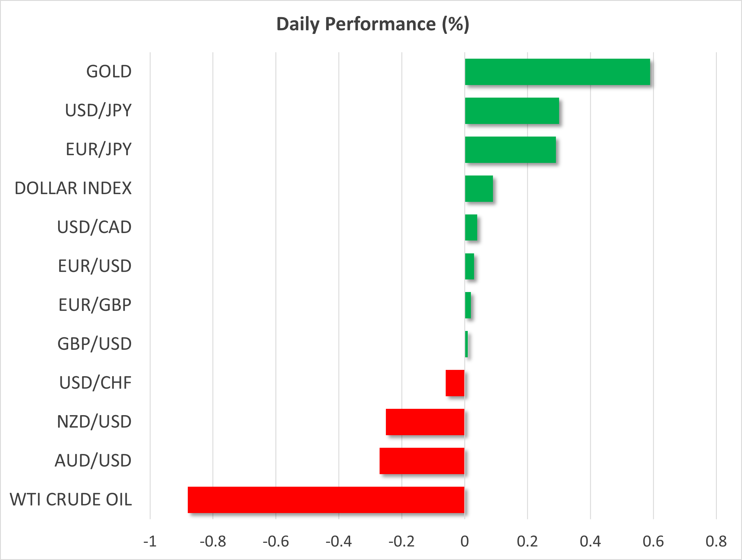The image size is (742, 560).
Task: Click the WTI CRUDE OIL axis label
Action: (x=71, y=500)
